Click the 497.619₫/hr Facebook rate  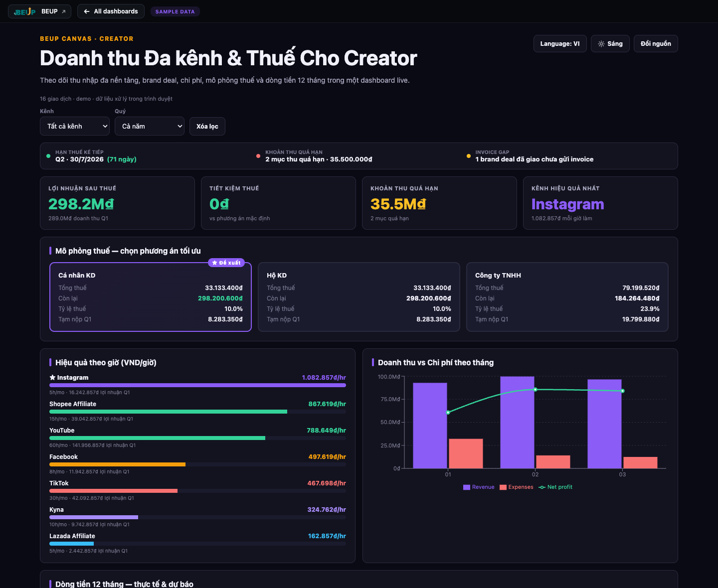(327, 457)
